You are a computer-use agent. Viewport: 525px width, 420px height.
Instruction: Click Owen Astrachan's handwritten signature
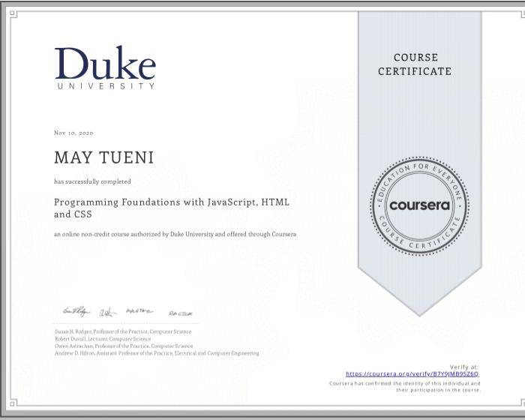tap(140, 311)
